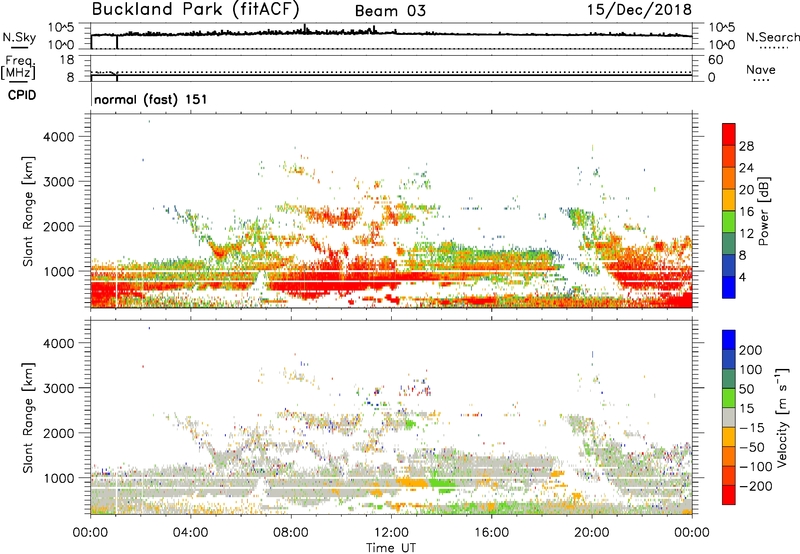
Task: Click the '04:00' time tick label
Action: click(x=190, y=533)
